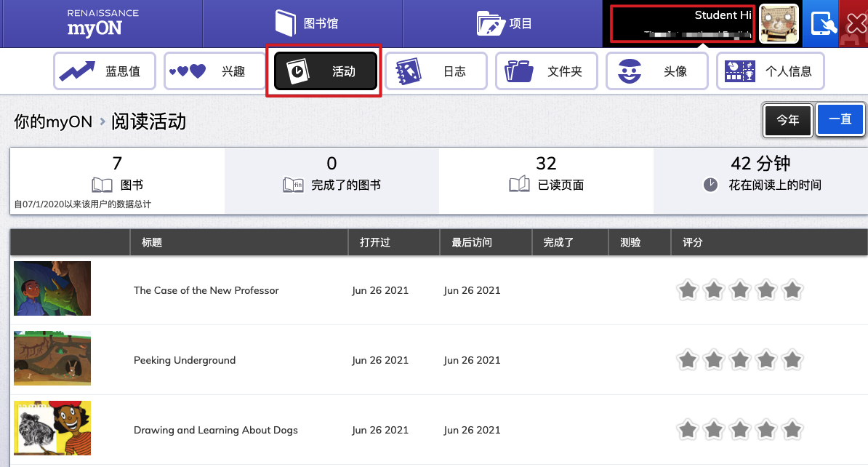Image resolution: width=868 pixels, height=467 pixels.
Task: Click the user avatar picture
Action: coord(779,24)
